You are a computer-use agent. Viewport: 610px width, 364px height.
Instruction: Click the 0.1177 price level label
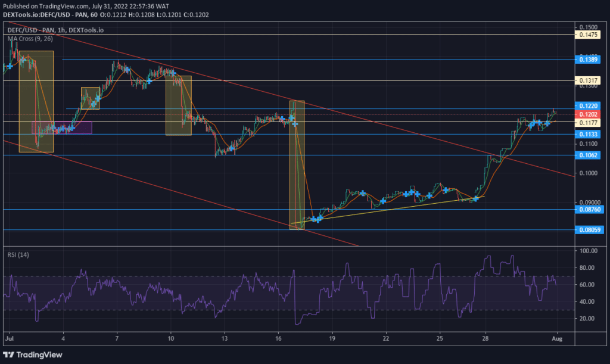click(588, 123)
